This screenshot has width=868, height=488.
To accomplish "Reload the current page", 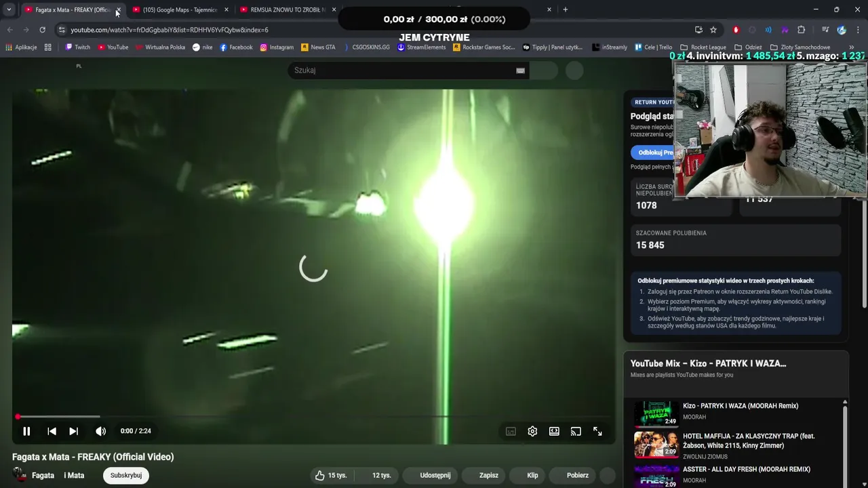I will click(x=42, y=30).
